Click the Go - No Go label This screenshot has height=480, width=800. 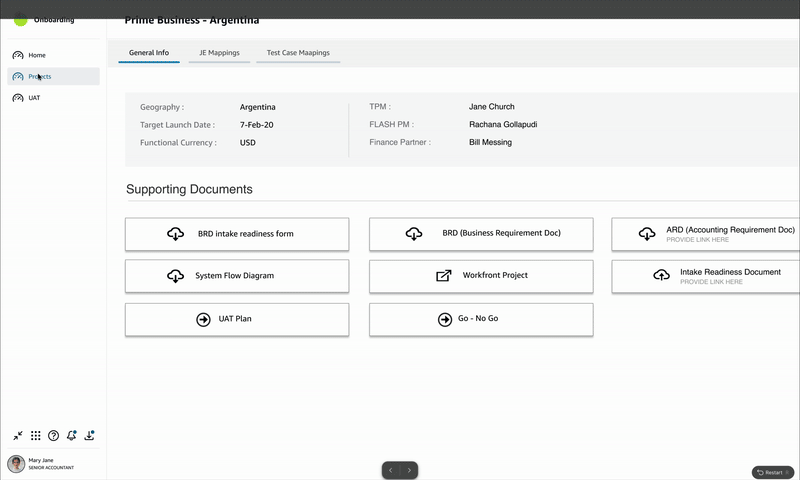pyautogui.click(x=478, y=318)
